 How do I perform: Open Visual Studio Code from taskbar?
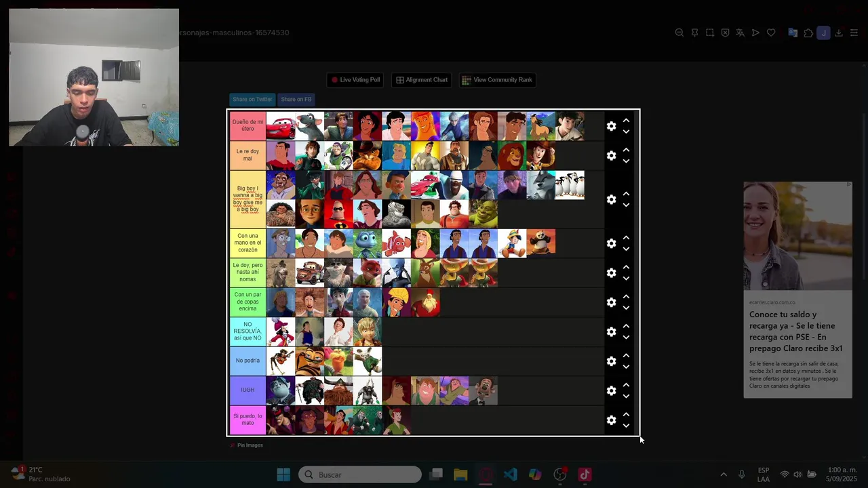click(511, 474)
